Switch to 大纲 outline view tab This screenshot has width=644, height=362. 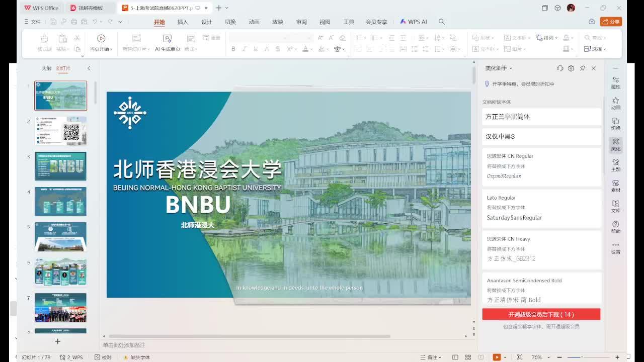[46, 68]
